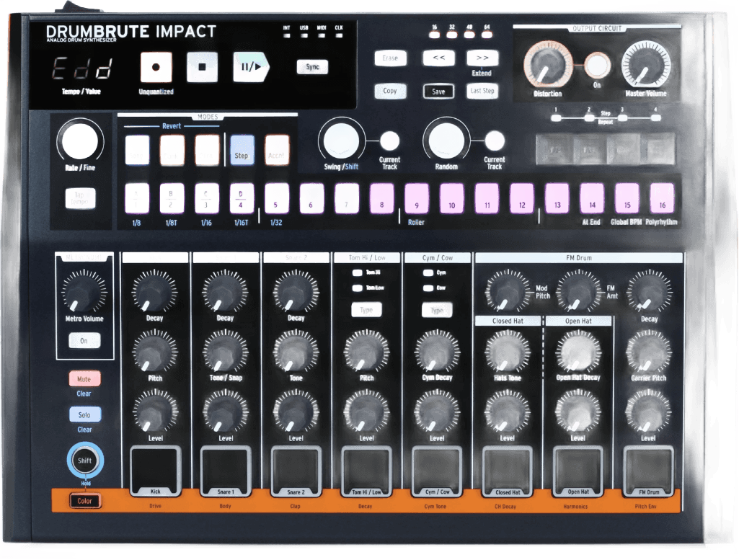Viewport: 739px width, 560px height.
Task: Toggle step button 16 (Polyrhythm)
Action: [662, 197]
